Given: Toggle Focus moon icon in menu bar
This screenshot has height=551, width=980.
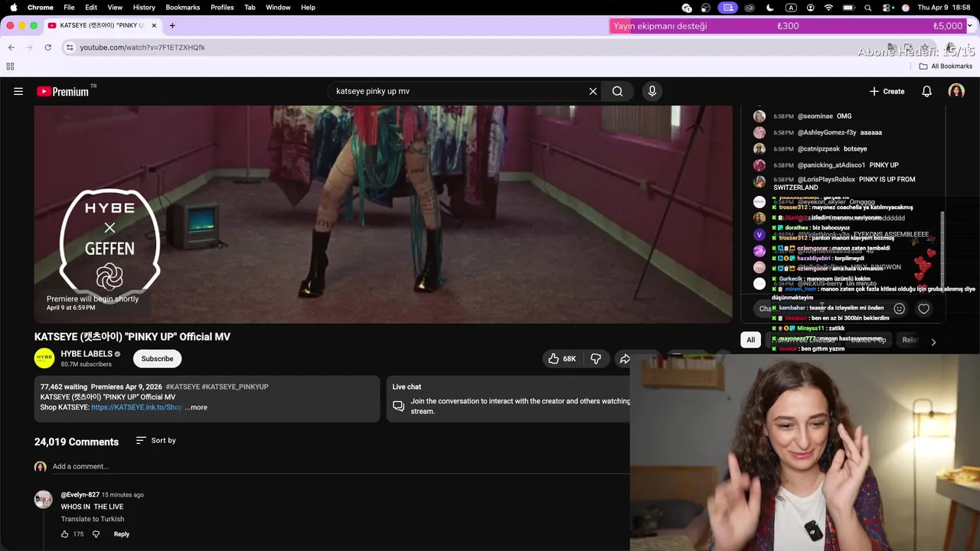Looking at the screenshot, I should point(770,8).
